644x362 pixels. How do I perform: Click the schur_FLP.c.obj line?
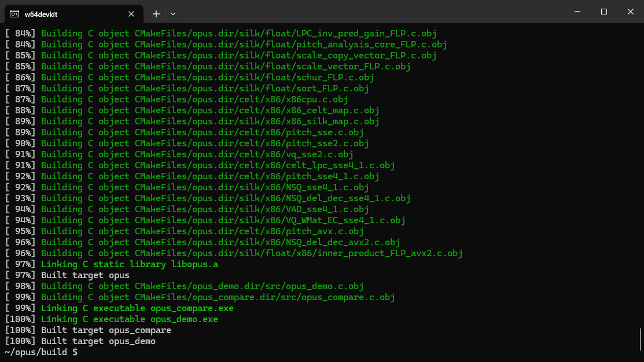click(x=190, y=77)
